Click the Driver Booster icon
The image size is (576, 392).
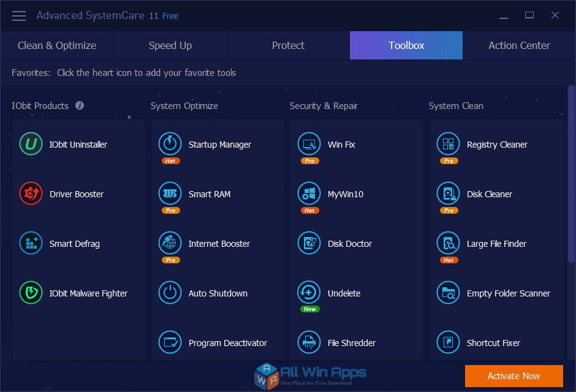(x=31, y=194)
